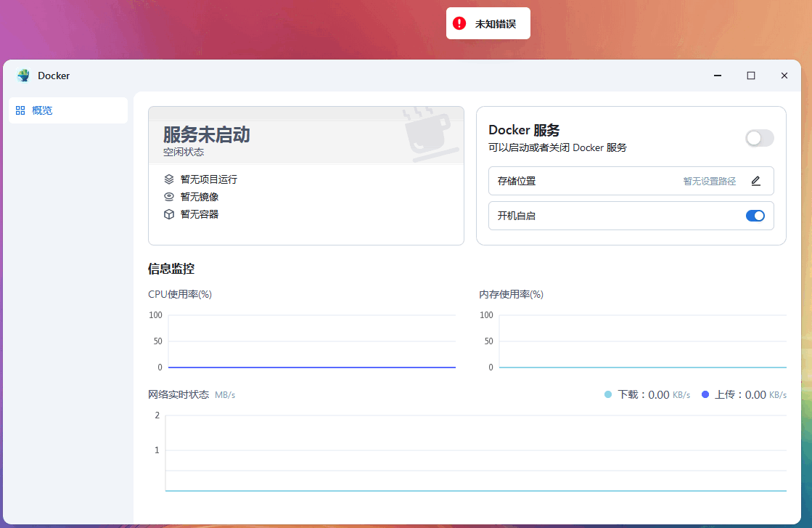The width and height of the screenshot is (812, 528).
Task: Click the red error icon in notification
Action: [x=459, y=23]
